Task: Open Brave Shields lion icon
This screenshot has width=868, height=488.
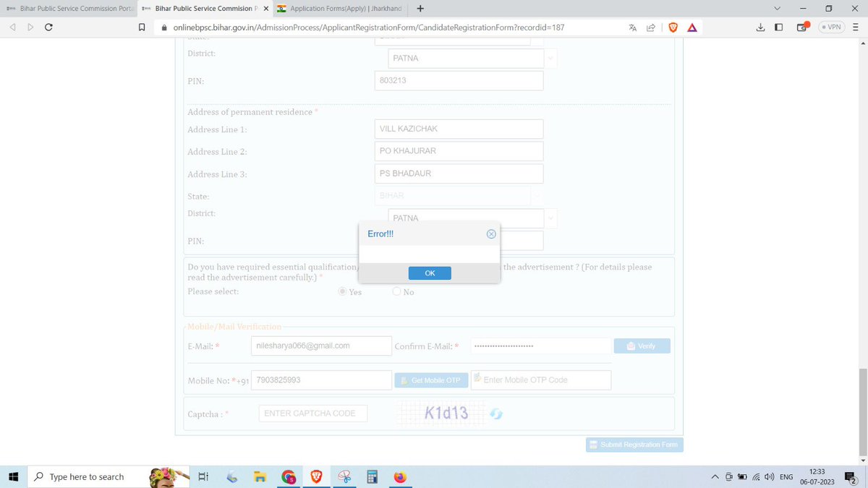Action: 673,27
